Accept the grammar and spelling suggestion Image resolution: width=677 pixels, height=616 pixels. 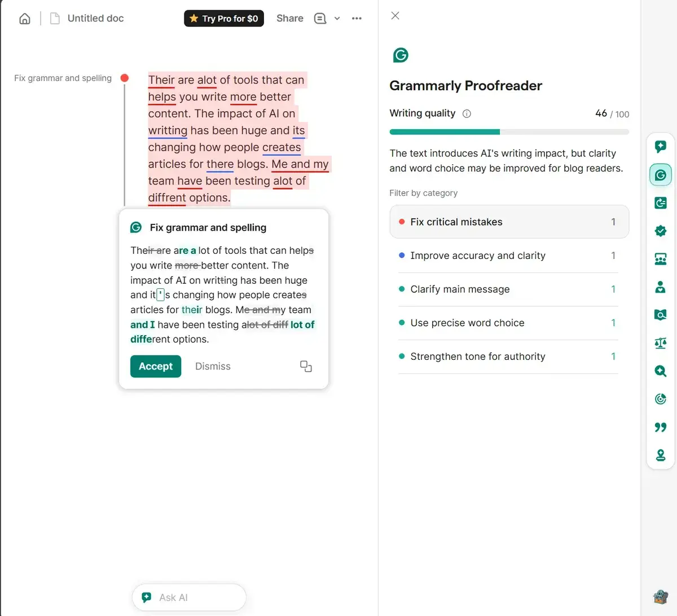155,366
